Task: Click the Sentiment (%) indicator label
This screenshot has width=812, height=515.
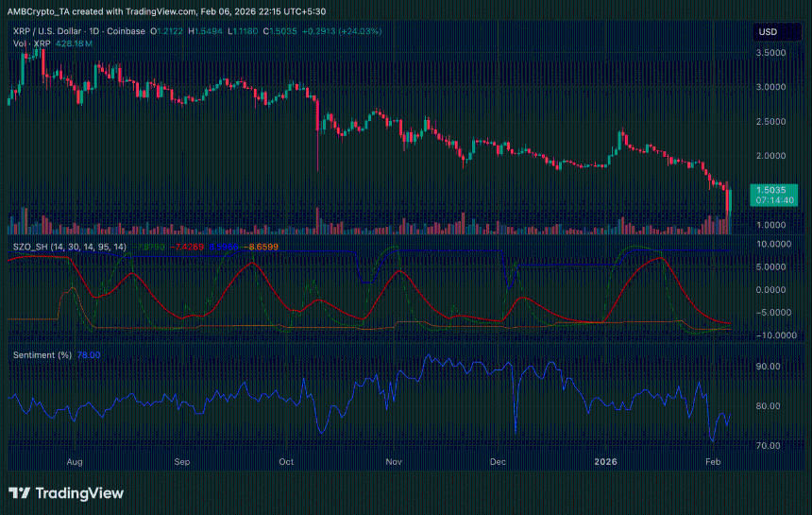Action: tap(42, 355)
